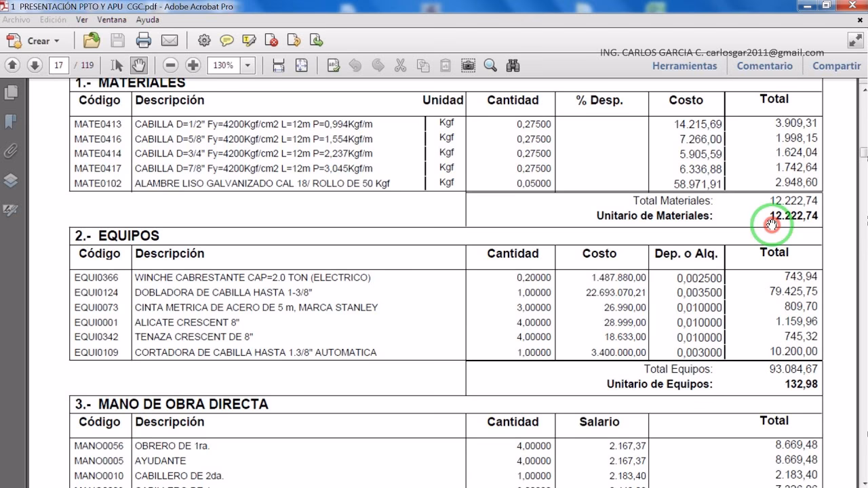The image size is (868, 488).
Task: Open the binoculars advanced search
Action: (x=513, y=65)
